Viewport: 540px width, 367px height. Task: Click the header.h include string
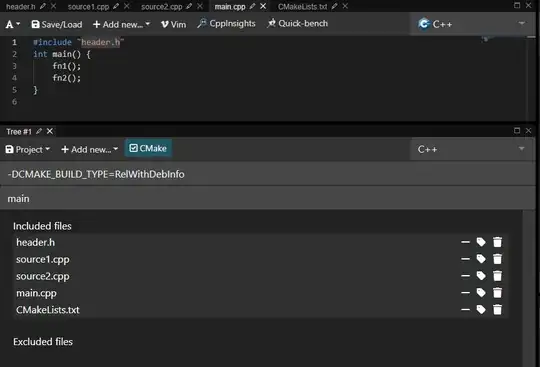tap(101, 42)
